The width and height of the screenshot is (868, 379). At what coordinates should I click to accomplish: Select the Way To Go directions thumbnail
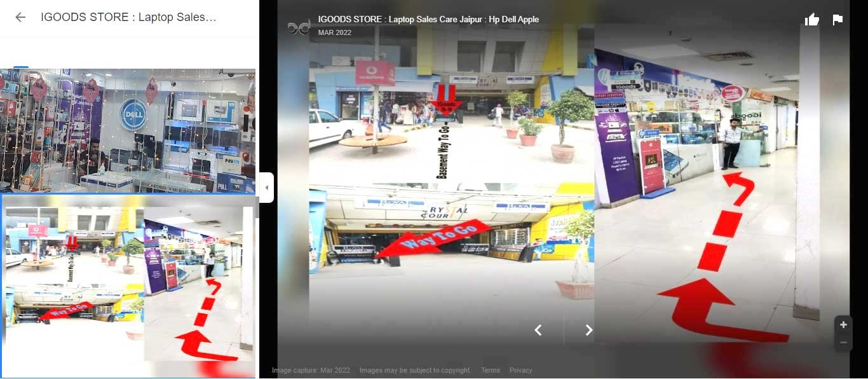129,286
